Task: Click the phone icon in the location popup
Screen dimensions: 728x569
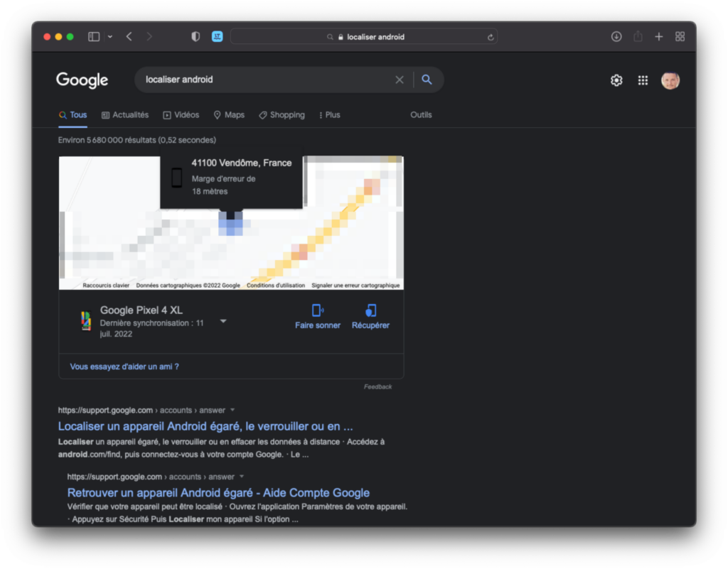Action: pyautogui.click(x=177, y=177)
